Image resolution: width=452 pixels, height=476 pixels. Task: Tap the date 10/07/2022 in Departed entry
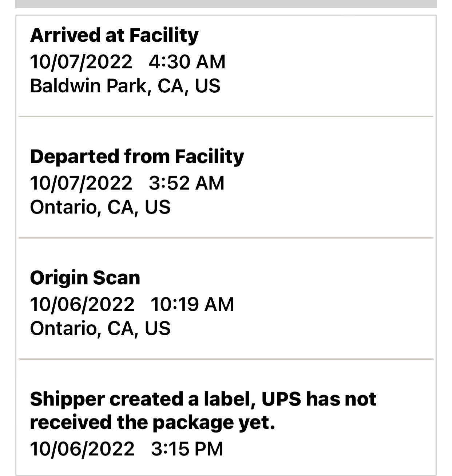point(81,183)
